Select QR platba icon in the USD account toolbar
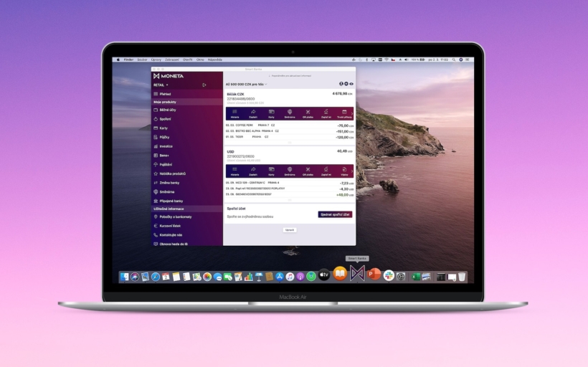 [x=308, y=170]
